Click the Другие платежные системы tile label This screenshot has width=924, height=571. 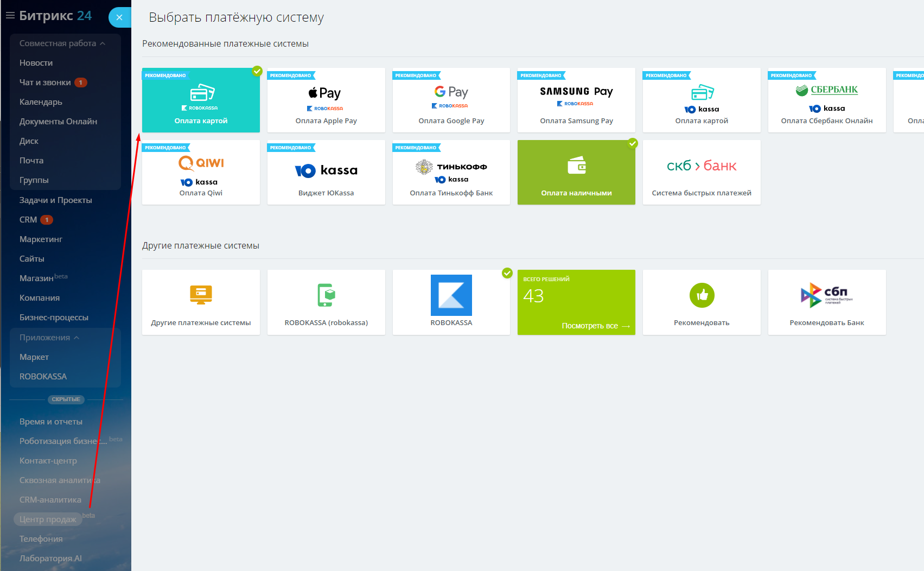(201, 323)
